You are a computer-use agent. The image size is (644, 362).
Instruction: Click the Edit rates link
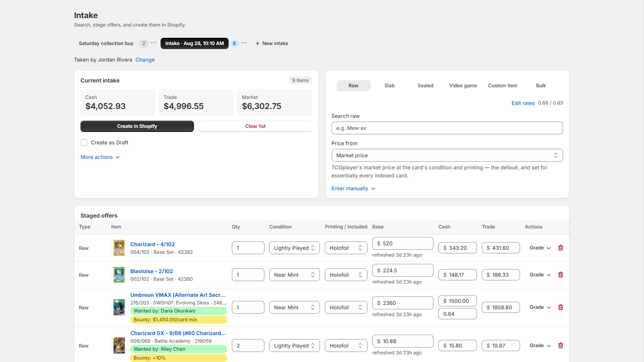[523, 103]
